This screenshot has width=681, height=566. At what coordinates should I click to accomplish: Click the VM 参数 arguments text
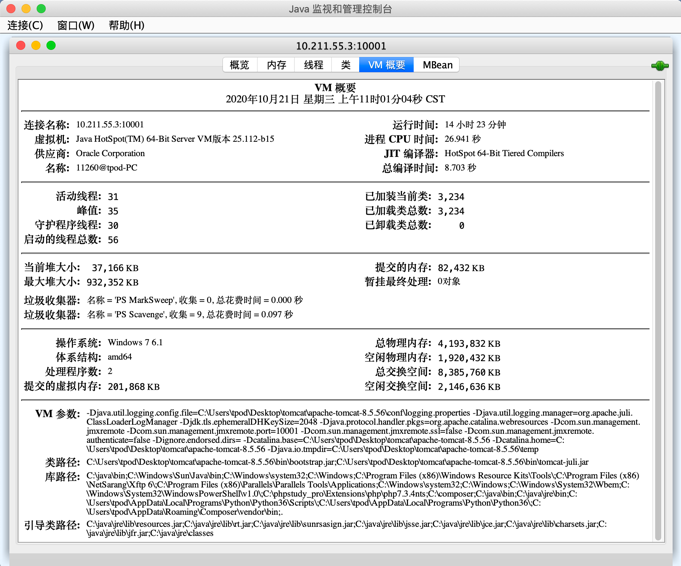pos(362,431)
